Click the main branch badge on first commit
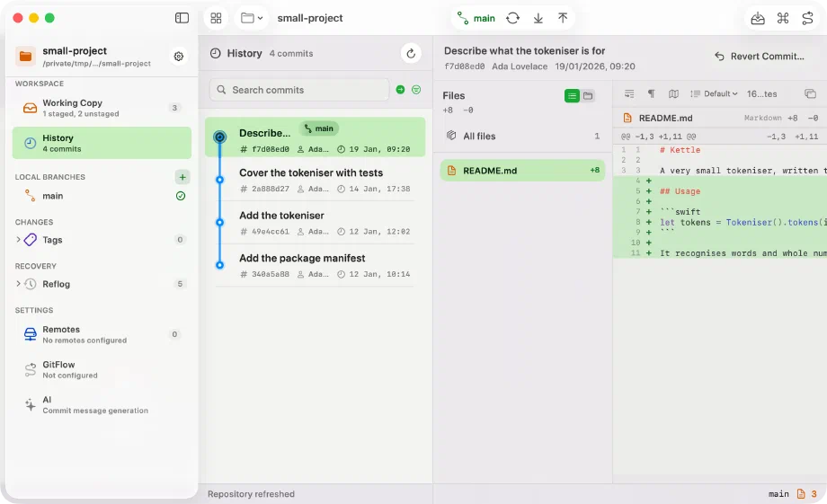The height and width of the screenshot is (504, 827). [319, 128]
